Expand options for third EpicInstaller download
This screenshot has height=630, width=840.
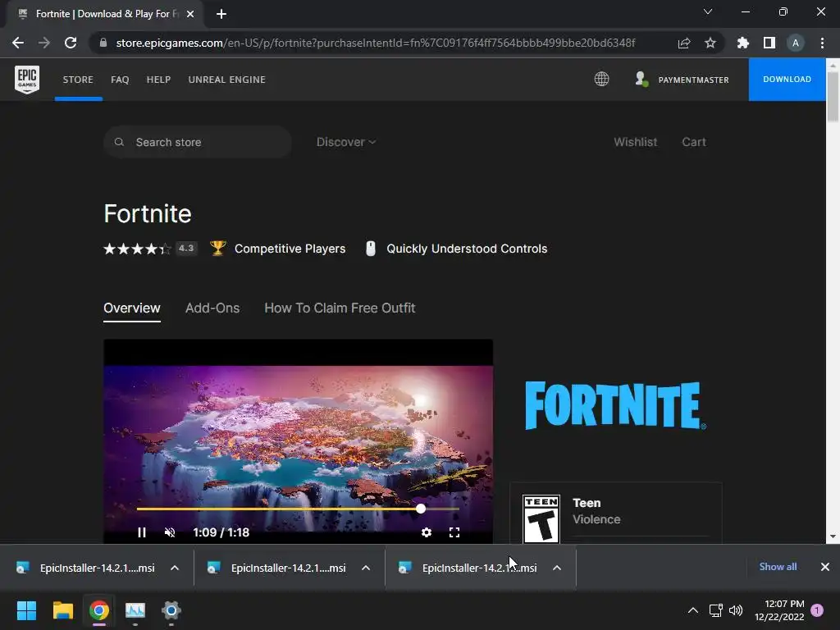pos(557,568)
